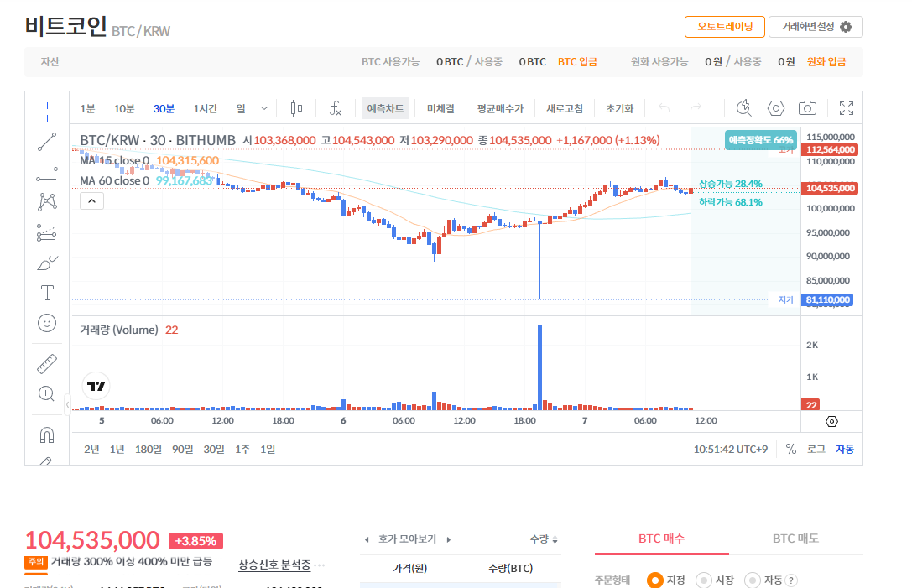Toggle 자동 auto scale
912x588 pixels.
click(x=845, y=449)
